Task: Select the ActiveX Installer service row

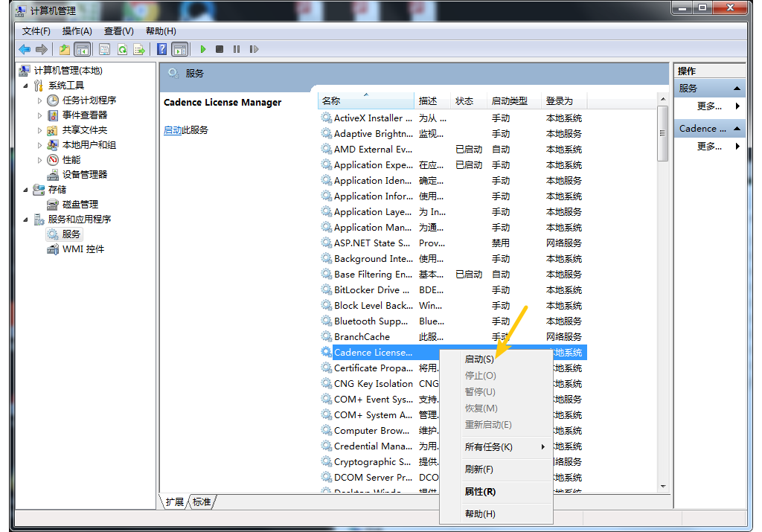Action: [453, 118]
